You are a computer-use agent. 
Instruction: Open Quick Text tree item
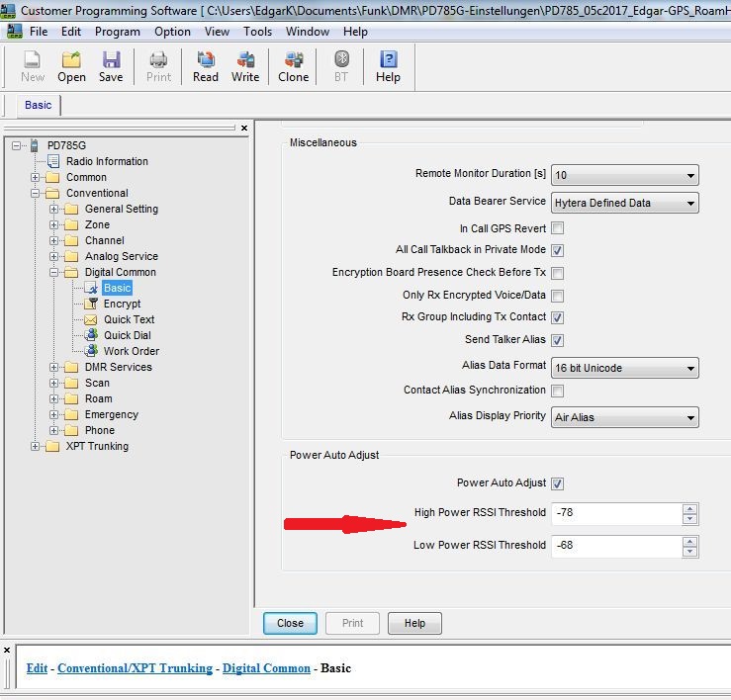[x=129, y=319]
